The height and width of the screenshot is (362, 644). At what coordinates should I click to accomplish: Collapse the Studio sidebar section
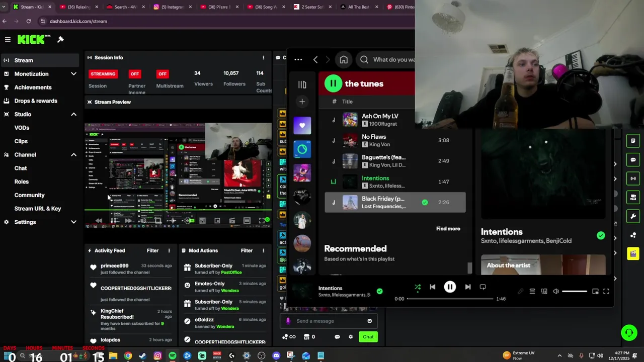coord(73,114)
